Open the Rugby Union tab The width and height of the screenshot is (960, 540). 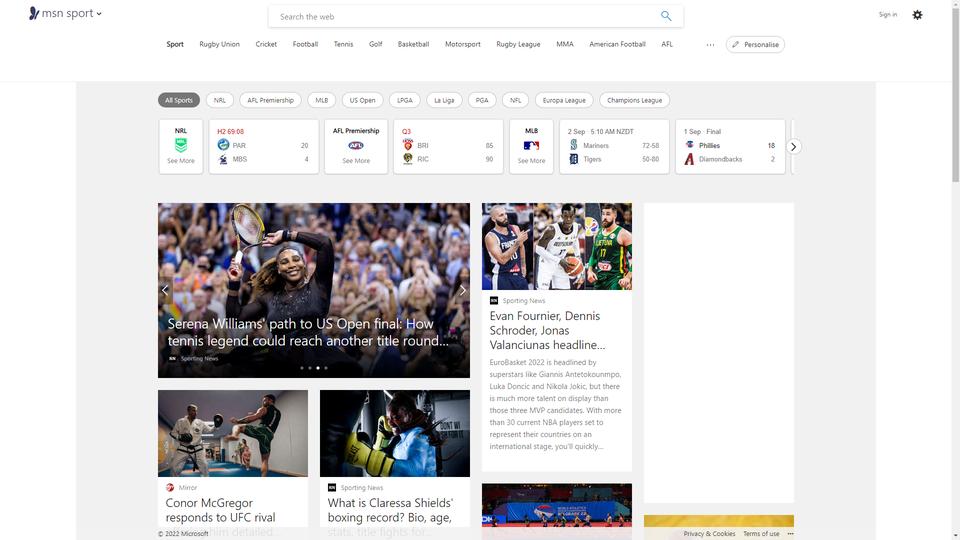pyautogui.click(x=219, y=44)
